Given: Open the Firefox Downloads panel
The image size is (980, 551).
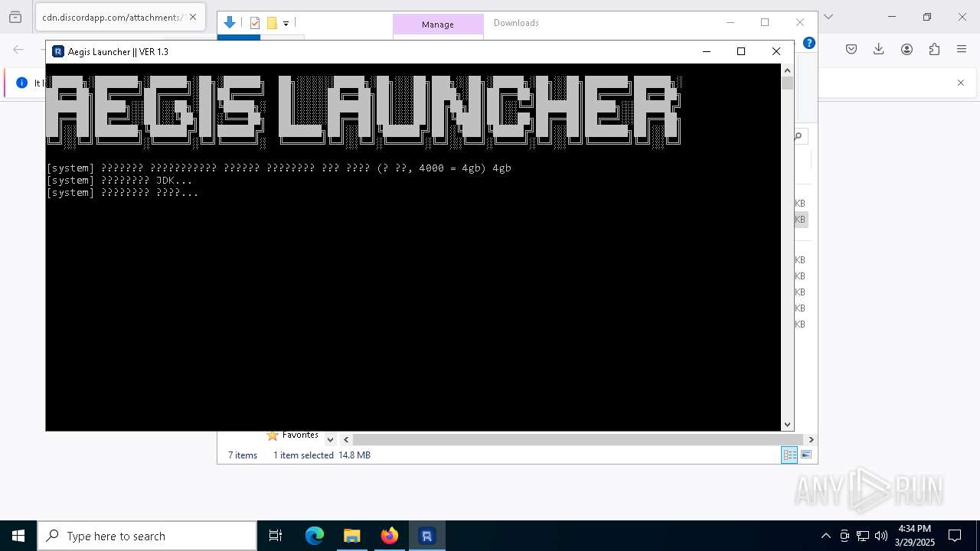Looking at the screenshot, I should 879,49.
